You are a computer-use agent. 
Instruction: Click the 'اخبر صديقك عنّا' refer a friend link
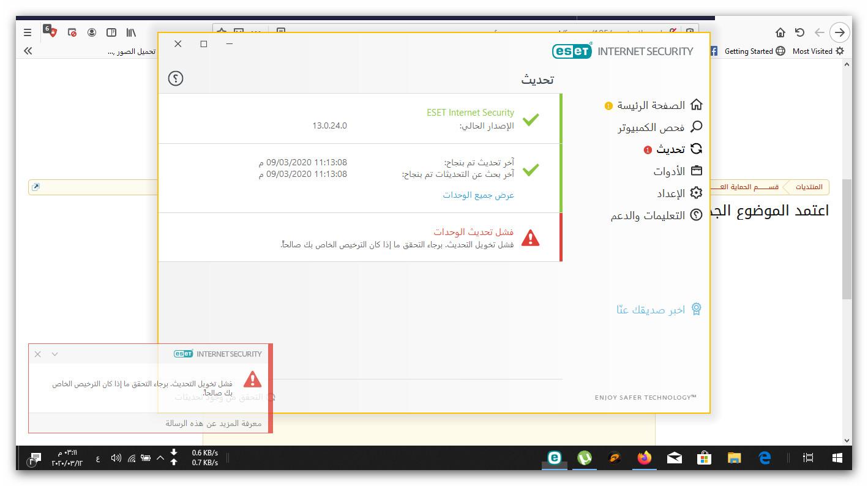pyautogui.click(x=651, y=310)
